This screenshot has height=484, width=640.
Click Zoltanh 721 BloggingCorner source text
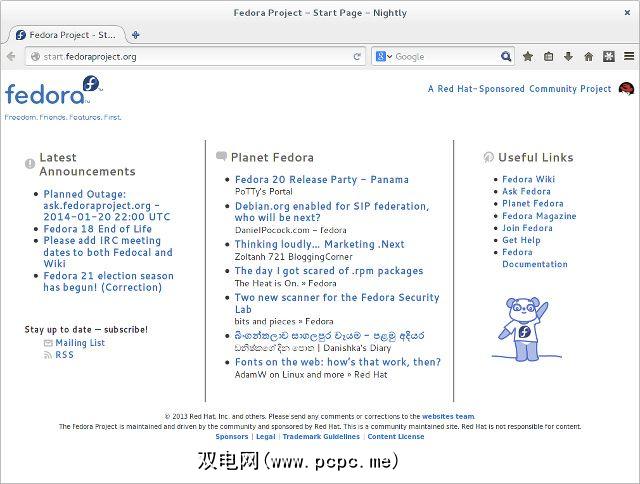coord(293,257)
